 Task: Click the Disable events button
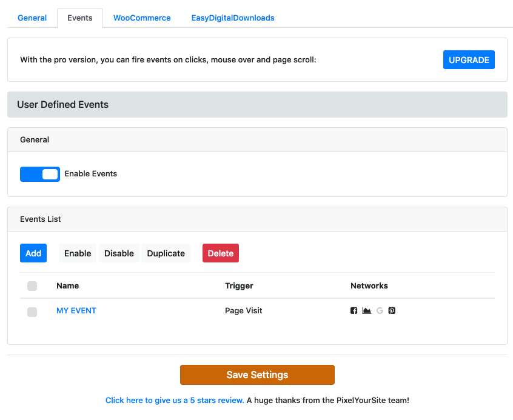tap(119, 253)
